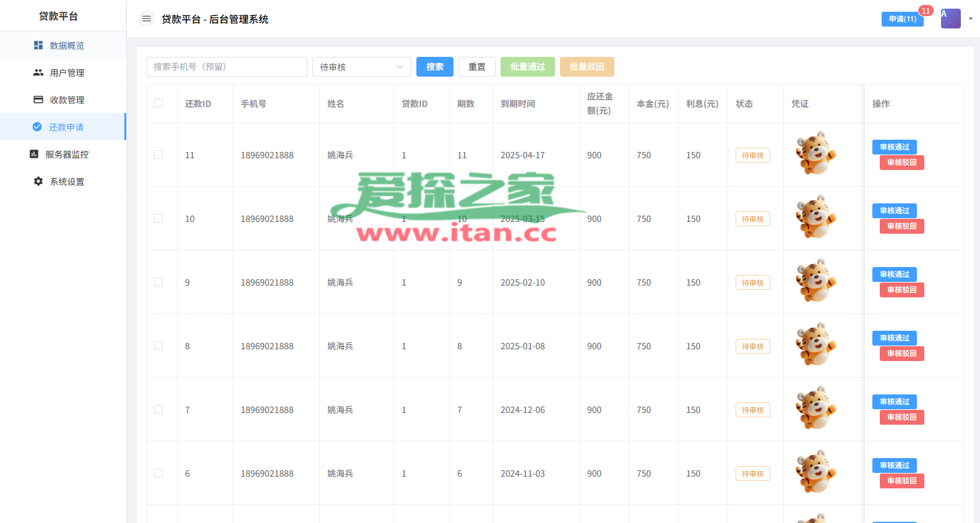Toggle the select-all checkbox in table header
Image resolution: width=980 pixels, height=523 pixels.
[158, 103]
